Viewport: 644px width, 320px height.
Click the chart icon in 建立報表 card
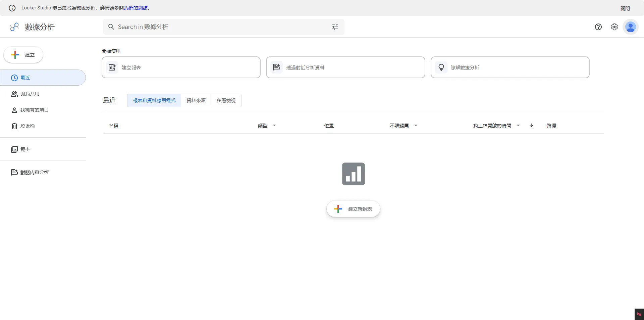point(112,67)
